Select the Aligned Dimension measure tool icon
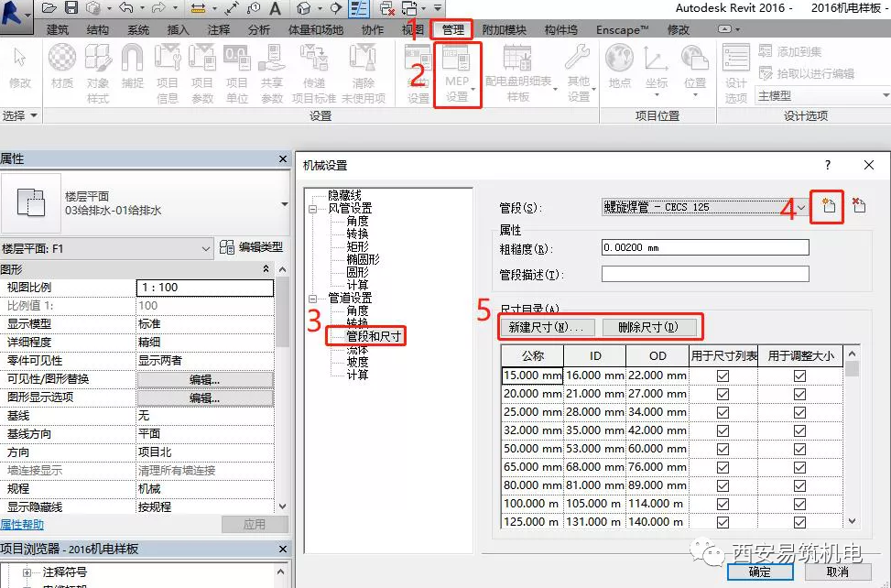 click(198, 8)
